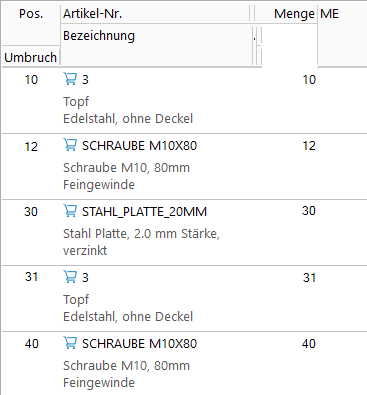This screenshot has width=367, height=395.
Task: Select the quantity cell showing 30
Action: point(309,211)
